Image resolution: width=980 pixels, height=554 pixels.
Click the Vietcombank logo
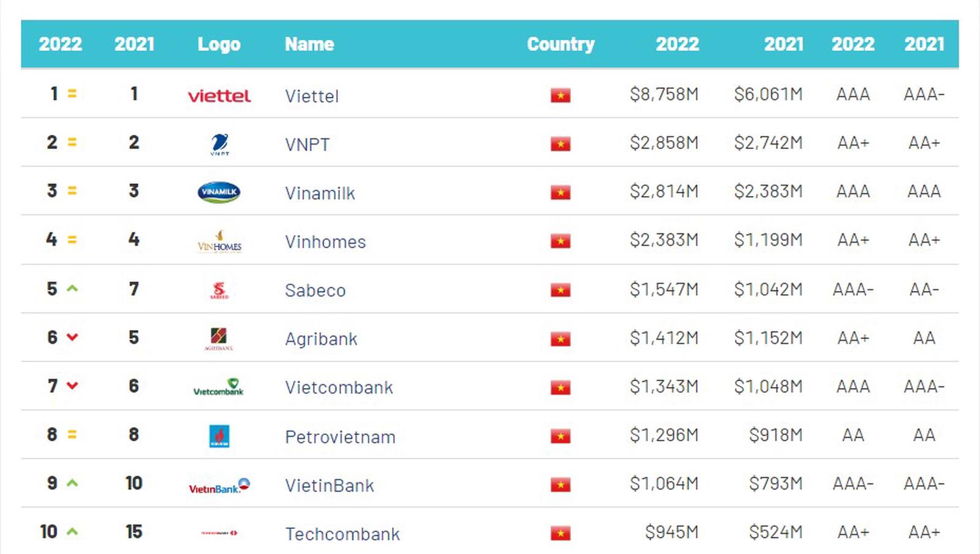click(x=219, y=387)
